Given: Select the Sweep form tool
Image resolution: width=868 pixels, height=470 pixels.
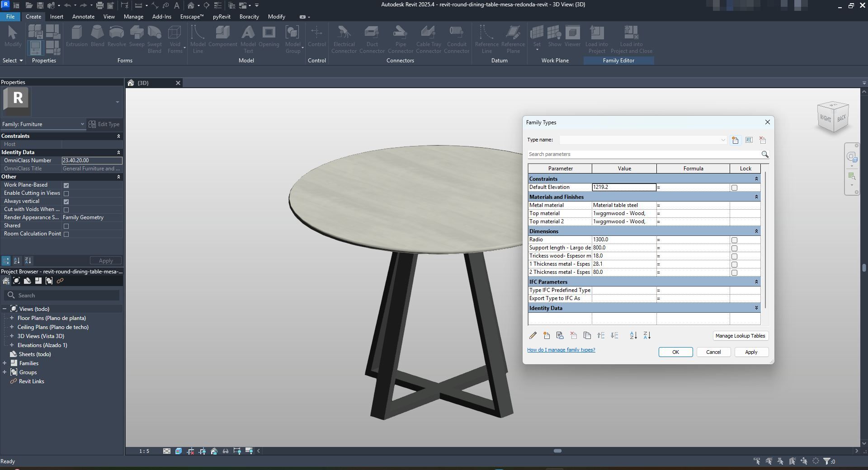Looking at the screenshot, I should tap(137, 36).
